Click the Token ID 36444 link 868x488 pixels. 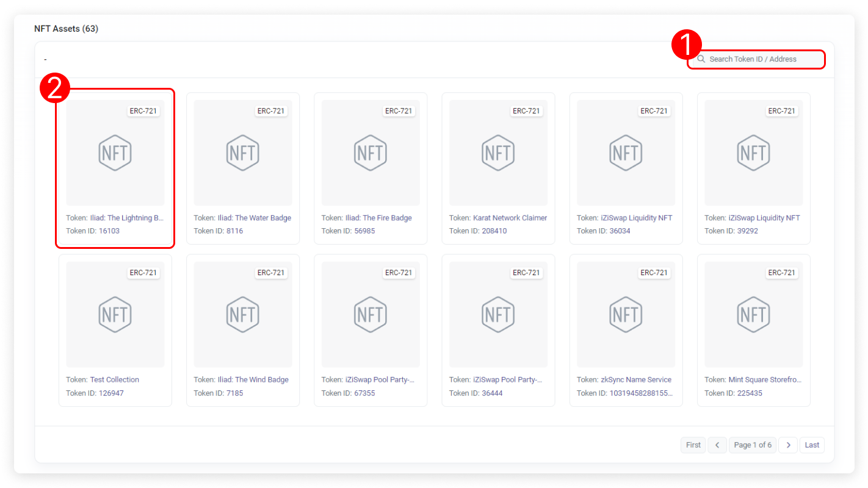click(492, 393)
